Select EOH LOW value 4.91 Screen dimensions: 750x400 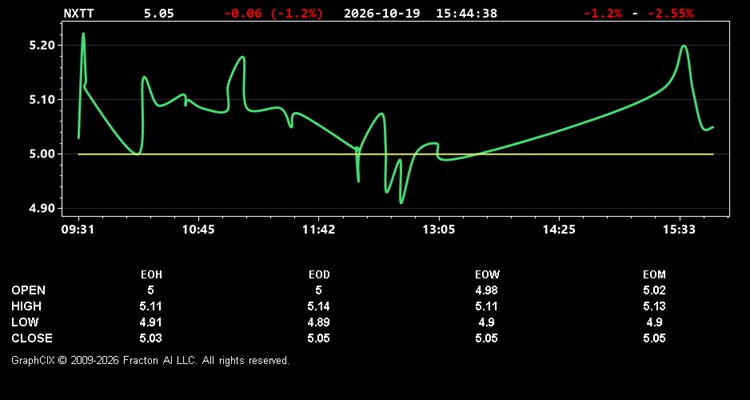[151, 322]
